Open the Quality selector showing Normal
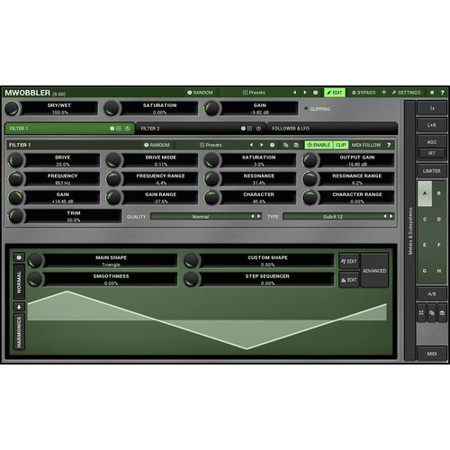 (x=201, y=217)
